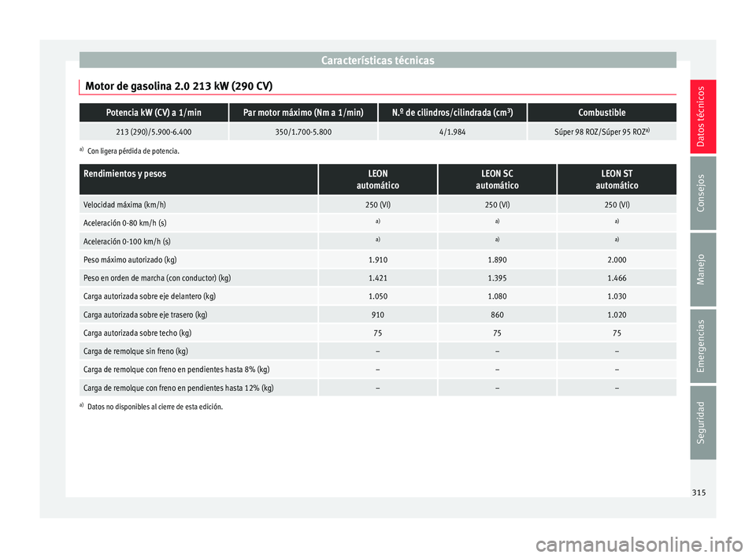Click the Combustible column header

pyautogui.click(x=602, y=113)
